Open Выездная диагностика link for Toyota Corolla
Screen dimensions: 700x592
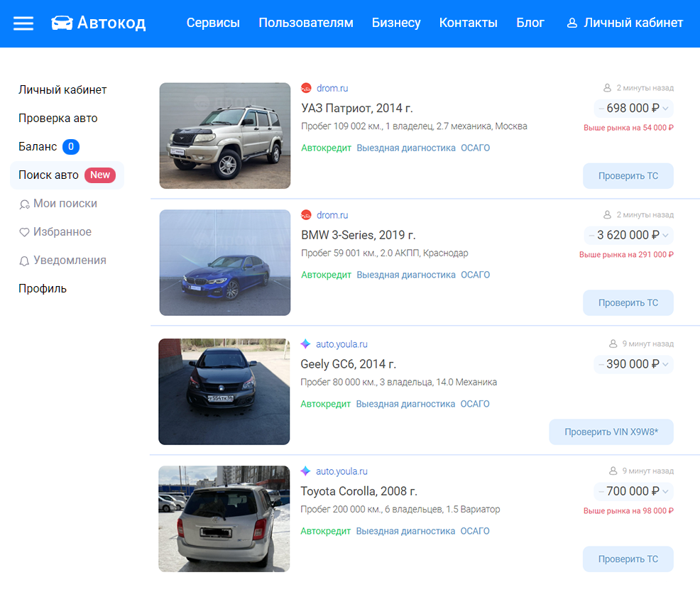coord(405,531)
